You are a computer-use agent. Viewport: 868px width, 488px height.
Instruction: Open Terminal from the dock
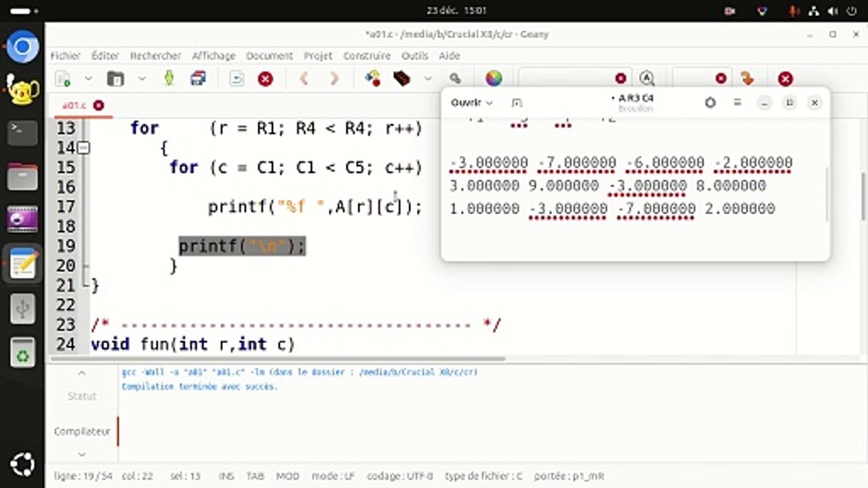(x=22, y=132)
